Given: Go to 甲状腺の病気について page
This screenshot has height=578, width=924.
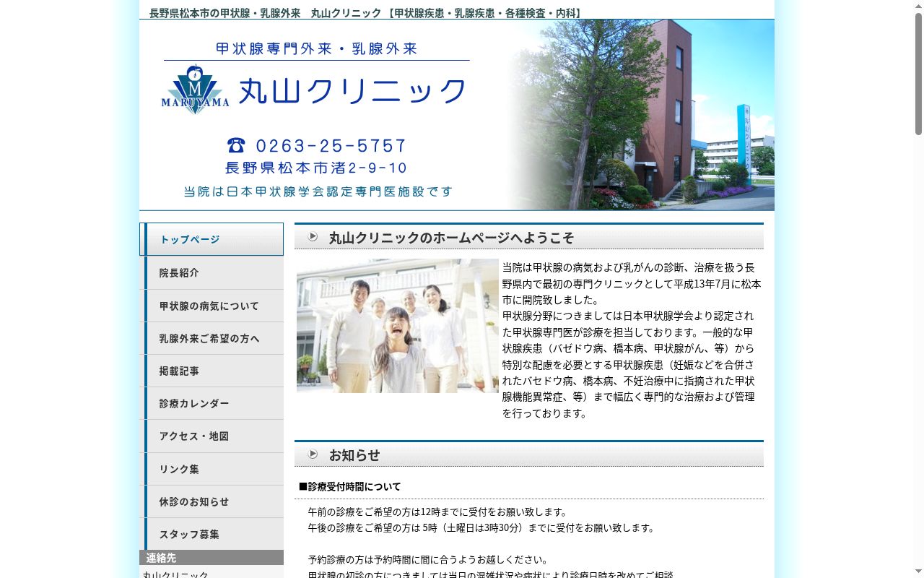Looking at the screenshot, I should coord(212,306).
